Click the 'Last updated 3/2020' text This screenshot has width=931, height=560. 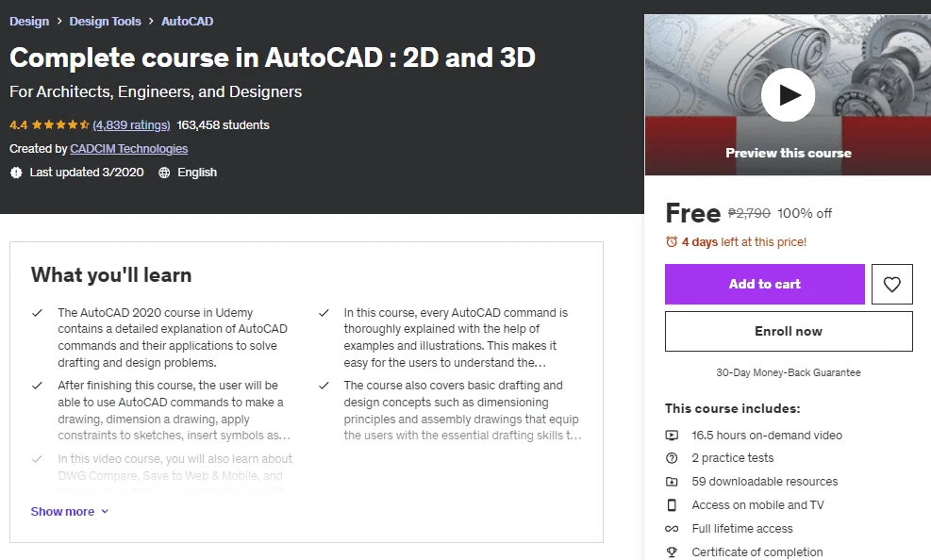87,173
